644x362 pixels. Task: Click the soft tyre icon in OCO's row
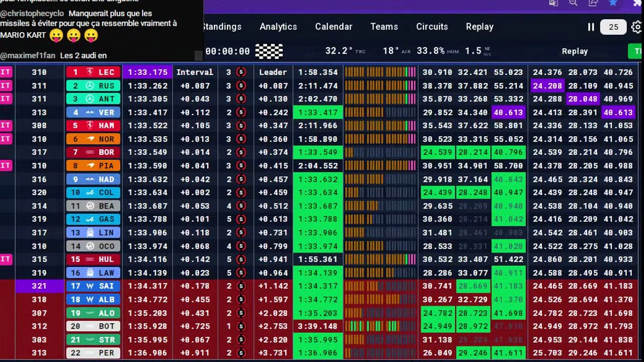(241, 246)
